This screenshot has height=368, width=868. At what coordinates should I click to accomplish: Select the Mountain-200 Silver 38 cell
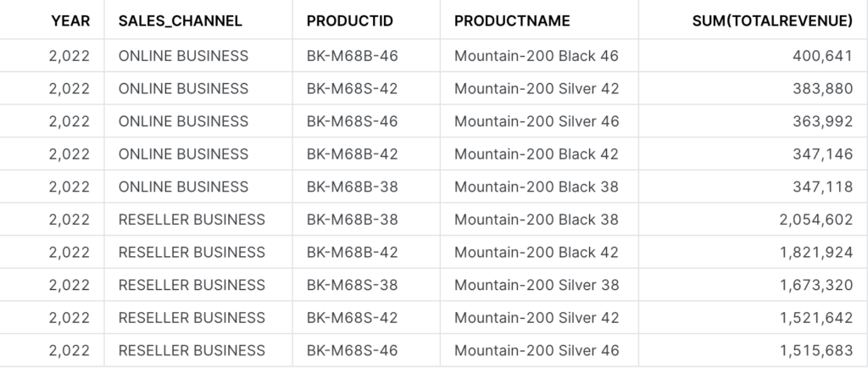pos(539,285)
